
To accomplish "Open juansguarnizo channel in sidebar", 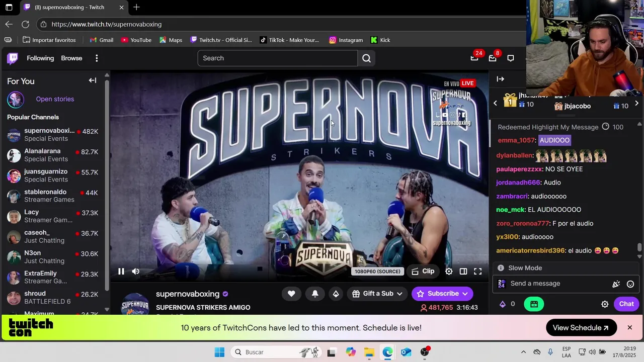I will [53, 175].
